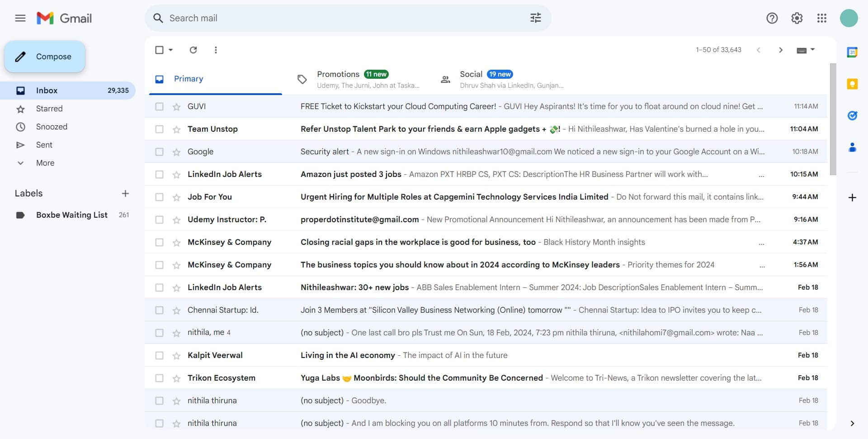The height and width of the screenshot is (439, 868).
Task: Open Google apps grid launcher
Action: point(821,18)
